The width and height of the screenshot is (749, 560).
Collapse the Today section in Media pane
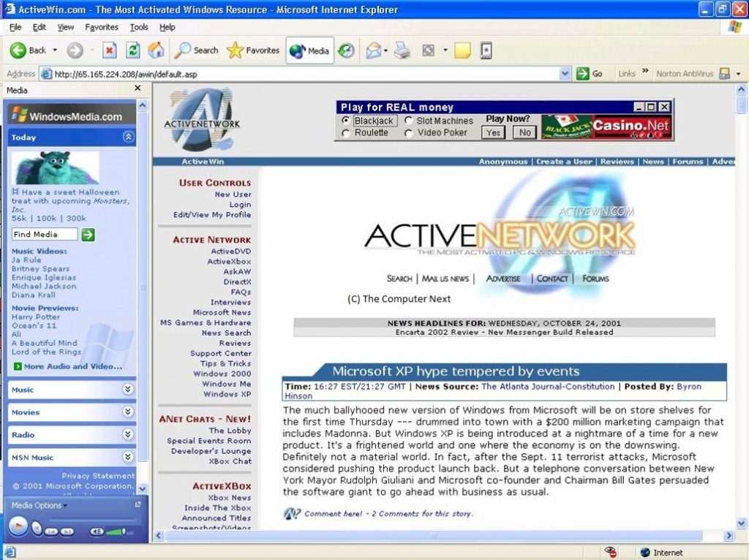coord(128,137)
